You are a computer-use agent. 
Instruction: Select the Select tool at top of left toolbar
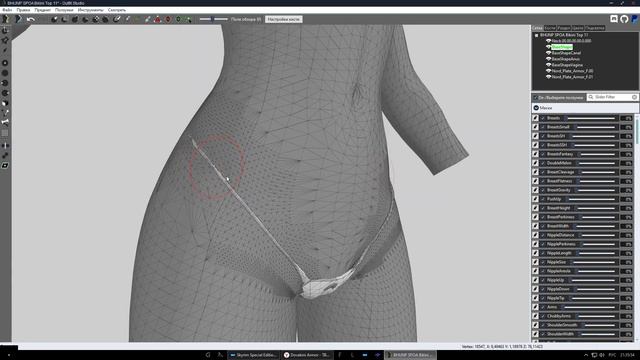pos(5,31)
